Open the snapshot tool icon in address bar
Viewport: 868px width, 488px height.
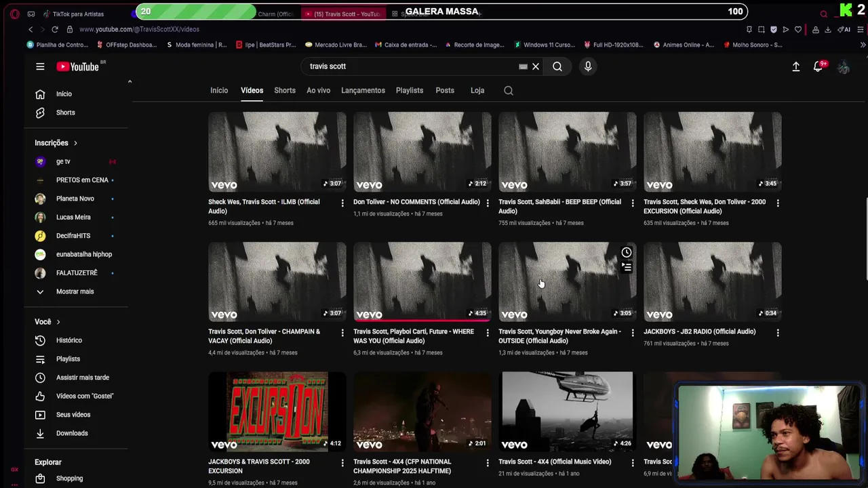click(762, 30)
